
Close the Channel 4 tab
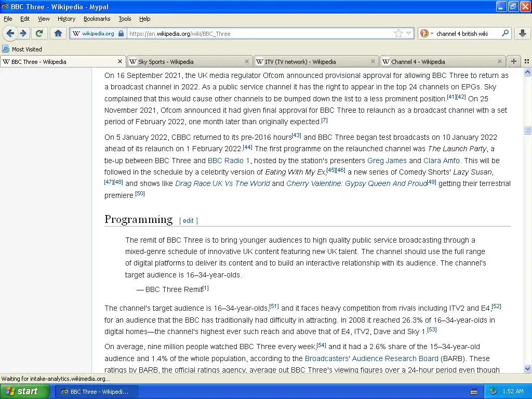click(x=499, y=61)
